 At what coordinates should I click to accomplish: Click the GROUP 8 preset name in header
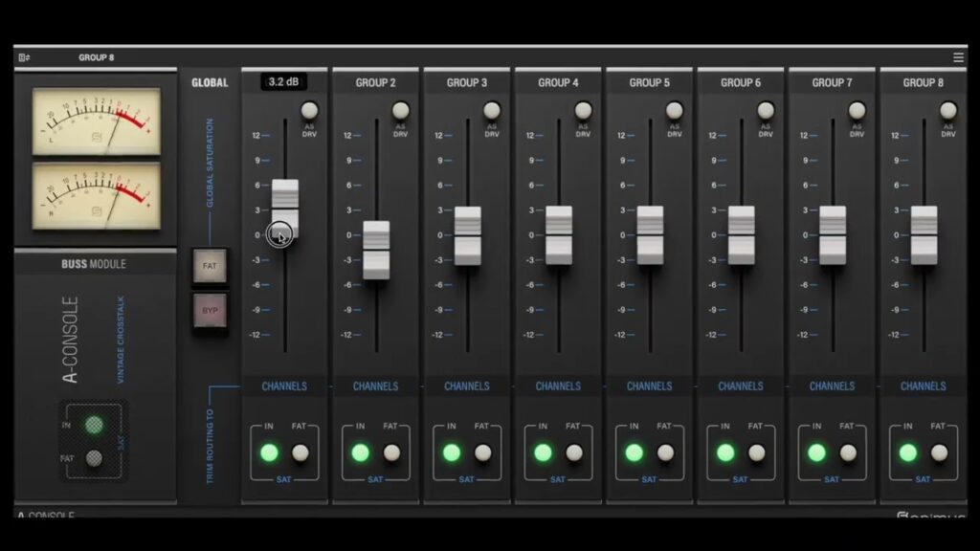click(x=97, y=57)
